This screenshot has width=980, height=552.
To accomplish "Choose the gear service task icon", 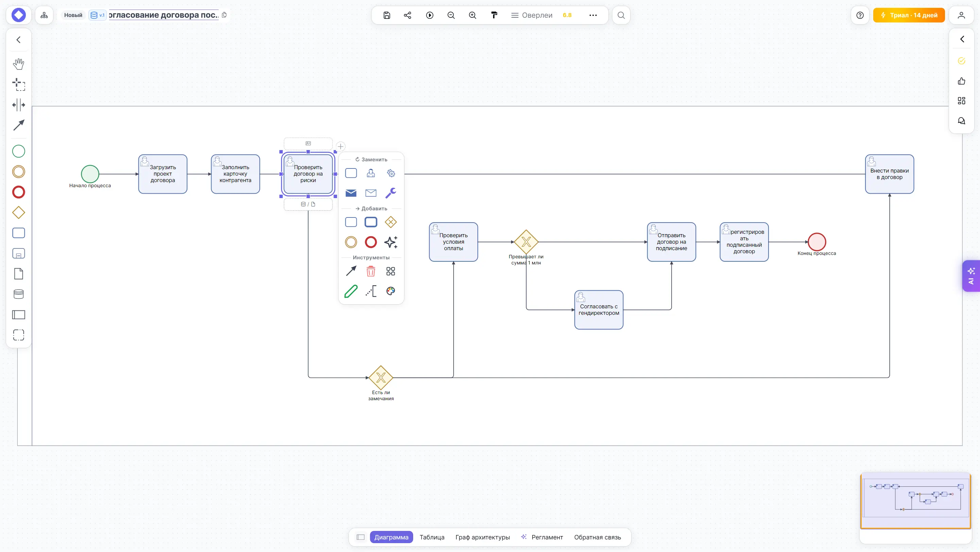I will click(x=391, y=173).
